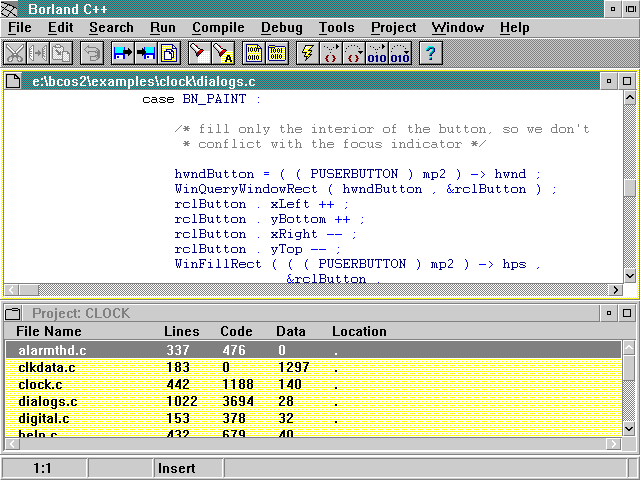The width and height of the screenshot is (640, 480).
Task: Open the Run menu
Action: pyautogui.click(x=162, y=27)
